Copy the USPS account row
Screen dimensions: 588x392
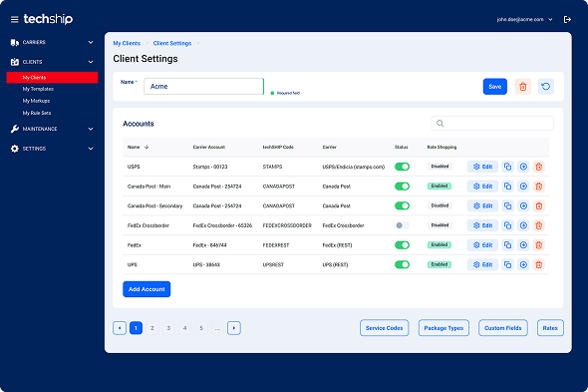coord(507,167)
